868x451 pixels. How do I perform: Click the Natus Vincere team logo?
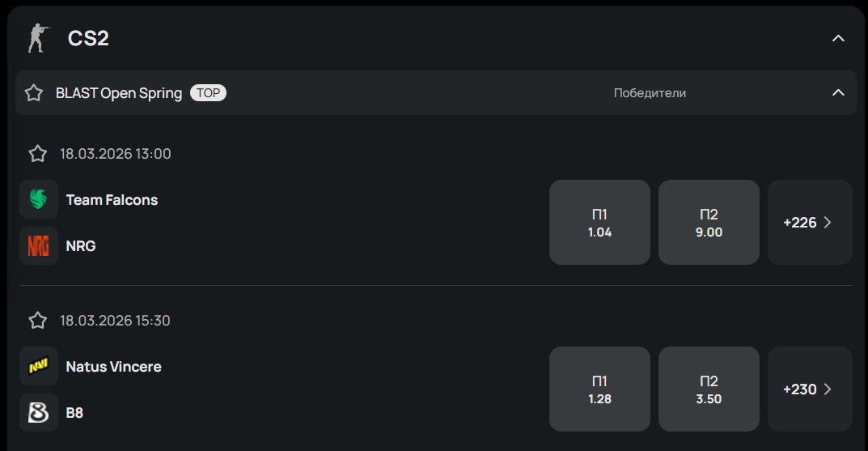tap(39, 366)
